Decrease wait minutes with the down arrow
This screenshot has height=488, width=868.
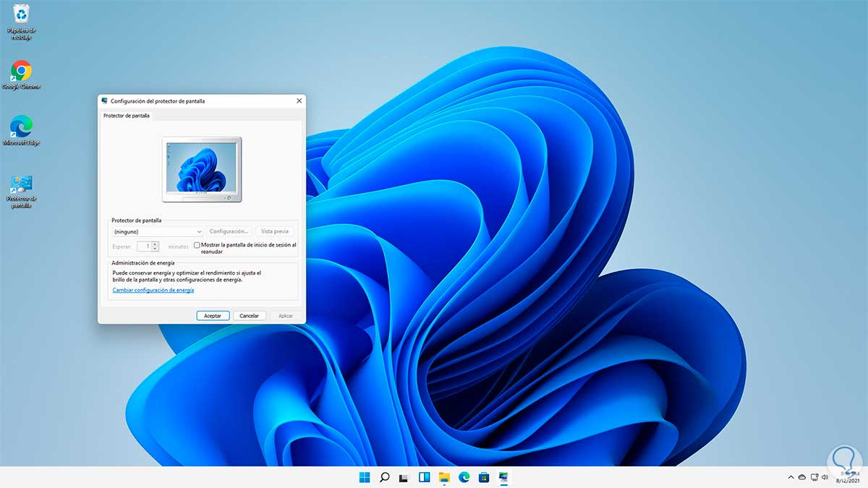point(155,249)
